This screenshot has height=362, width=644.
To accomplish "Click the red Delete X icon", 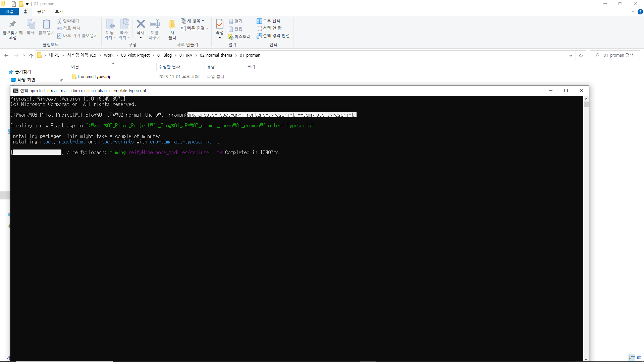I will [141, 24].
